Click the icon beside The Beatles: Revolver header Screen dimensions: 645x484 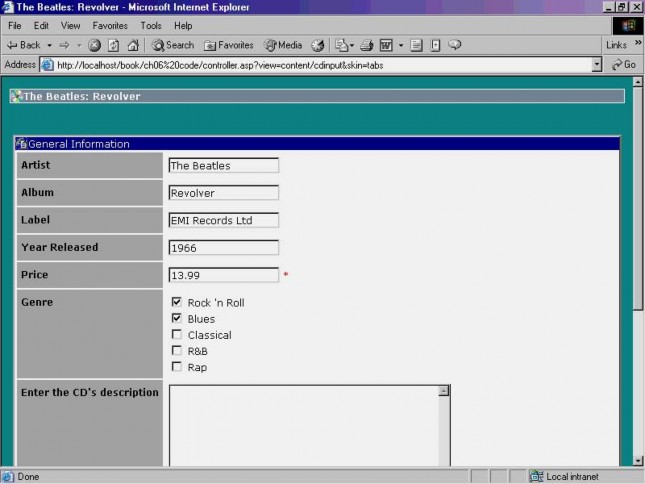pyautogui.click(x=17, y=96)
